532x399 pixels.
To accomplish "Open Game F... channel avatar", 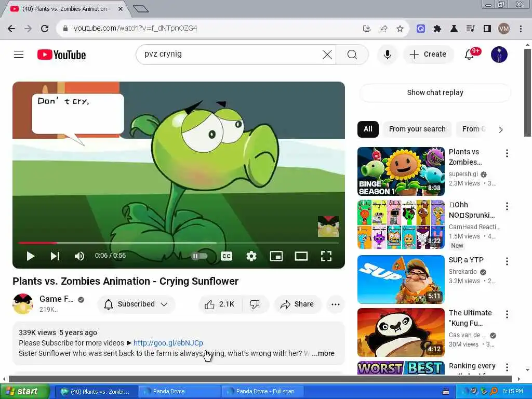I will coord(23,303).
